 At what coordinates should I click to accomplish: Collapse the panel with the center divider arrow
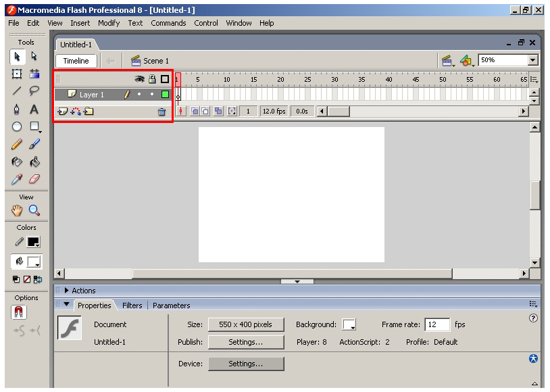[x=297, y=281]
